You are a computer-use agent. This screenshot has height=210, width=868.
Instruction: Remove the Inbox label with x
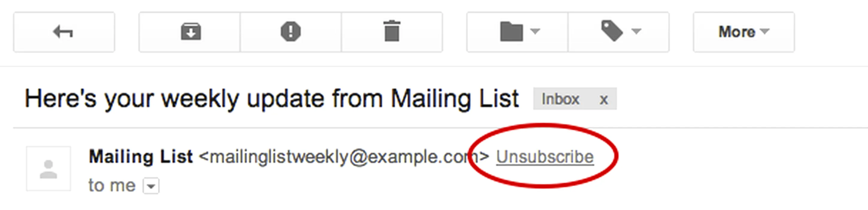[x=603, y=100]
